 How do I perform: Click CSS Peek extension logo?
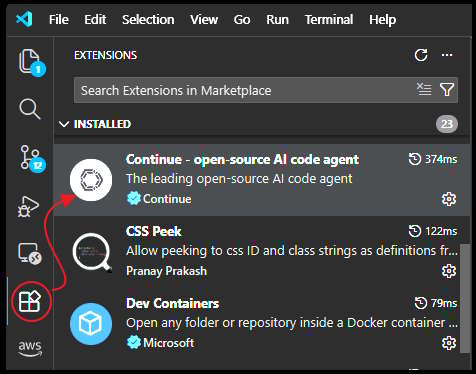coord(92,252)
